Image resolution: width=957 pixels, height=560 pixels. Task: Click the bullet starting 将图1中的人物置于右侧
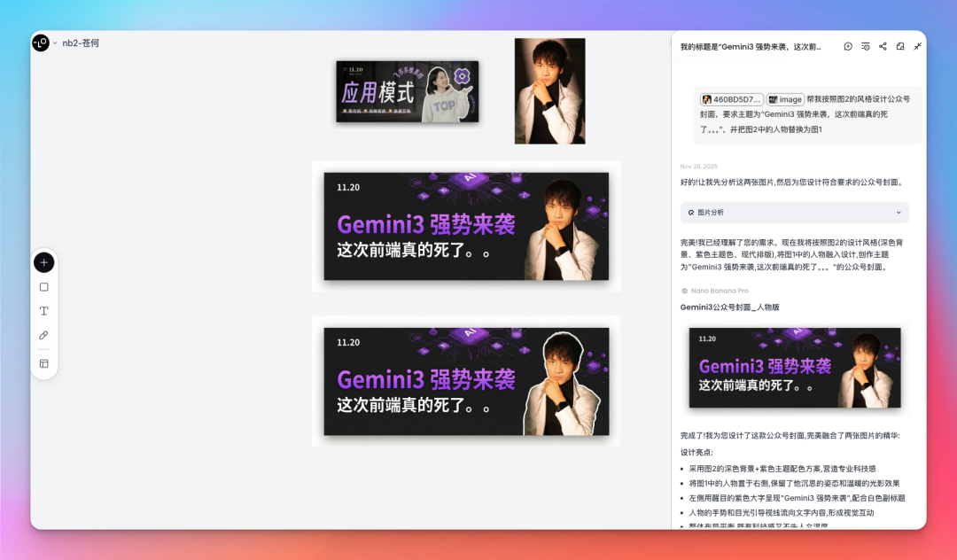tap(794, 484)
